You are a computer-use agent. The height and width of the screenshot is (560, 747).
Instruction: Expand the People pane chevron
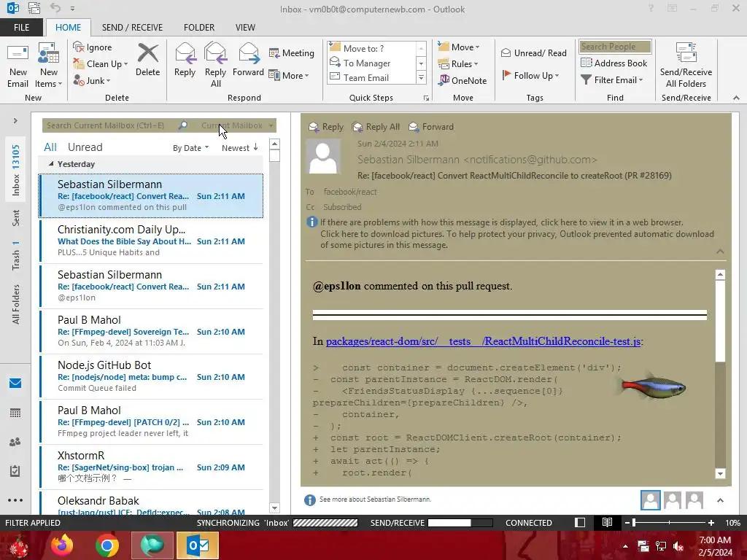(720, 500)
